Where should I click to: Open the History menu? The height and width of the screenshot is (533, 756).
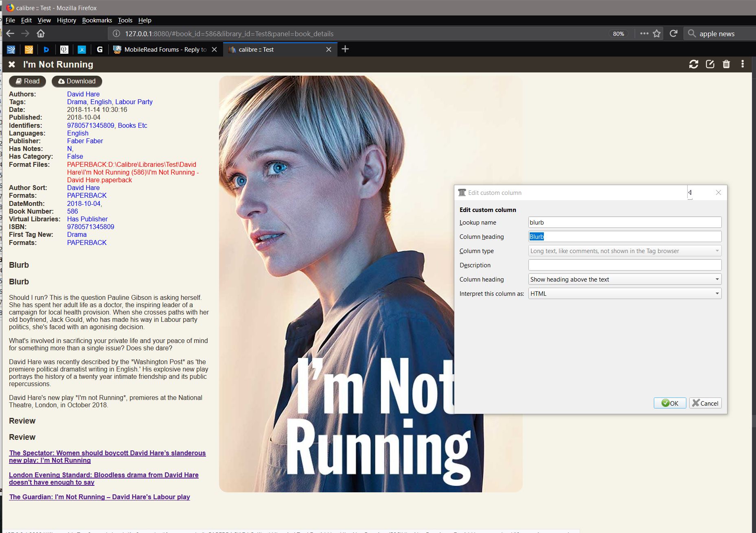[66, 20]
